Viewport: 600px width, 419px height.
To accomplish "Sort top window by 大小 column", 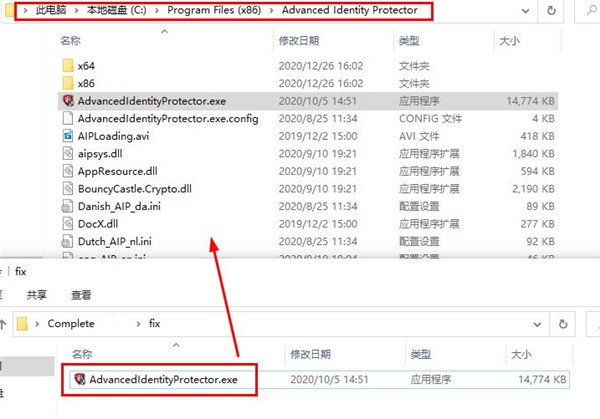I will coord(509,41).
